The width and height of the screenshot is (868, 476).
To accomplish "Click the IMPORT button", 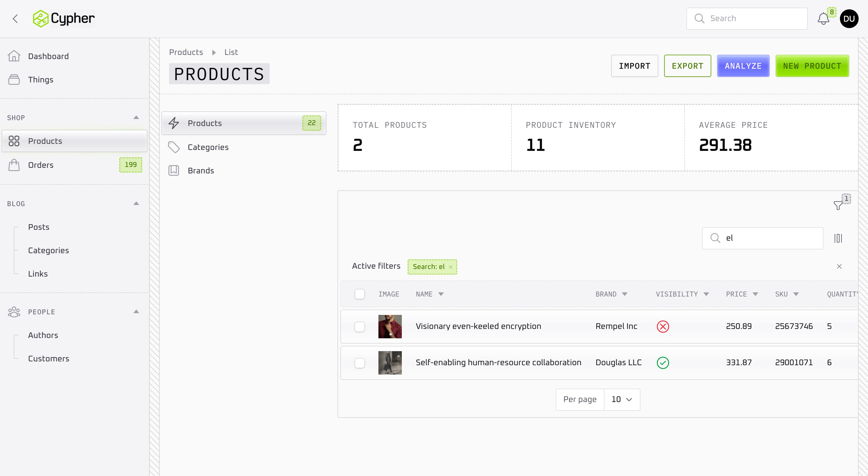I will point(635,66).
